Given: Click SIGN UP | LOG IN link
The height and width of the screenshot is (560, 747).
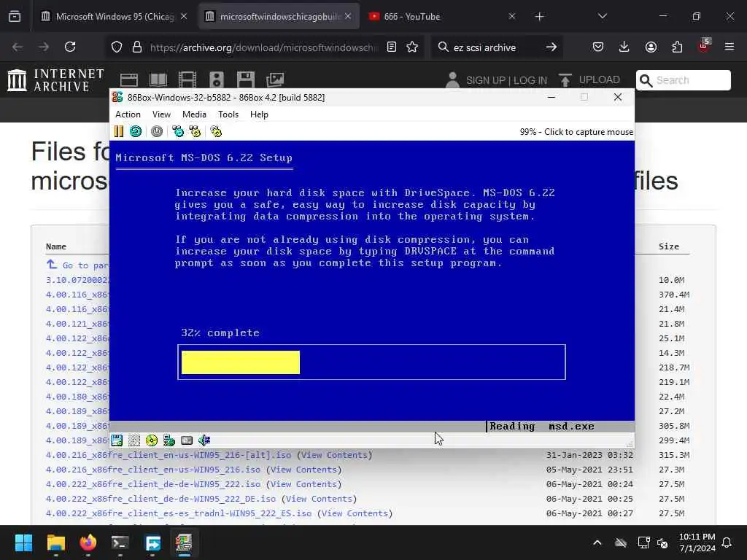Looking at the screenshot, I should 506,80.
